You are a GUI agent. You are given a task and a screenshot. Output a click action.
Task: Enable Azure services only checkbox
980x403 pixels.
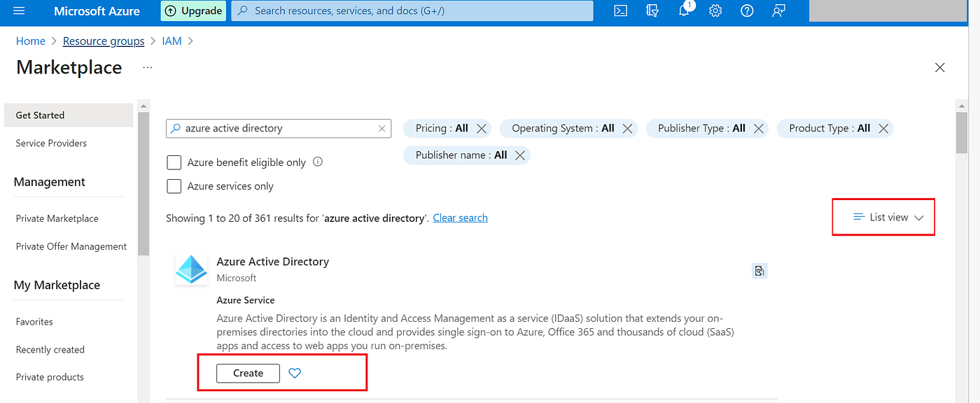(x=174, y=187)
